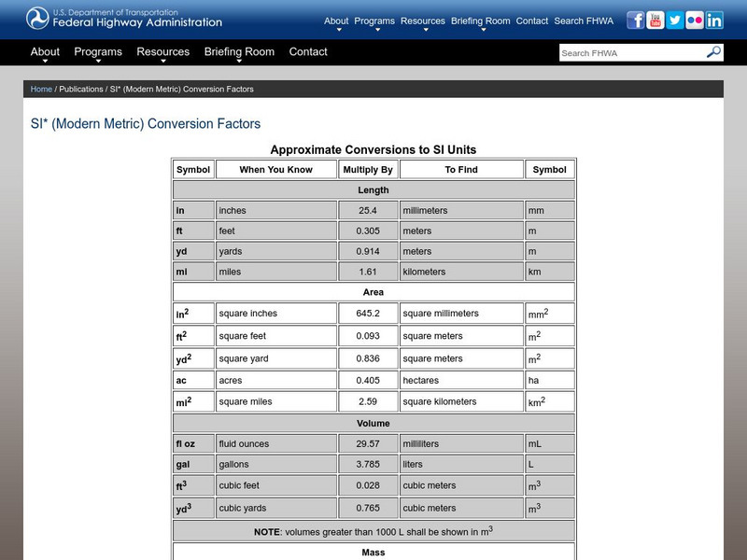Click the 0.093 square feet multiplier cell
The image size is (747, 560).
pyautogui.click(x=368, y=336)
